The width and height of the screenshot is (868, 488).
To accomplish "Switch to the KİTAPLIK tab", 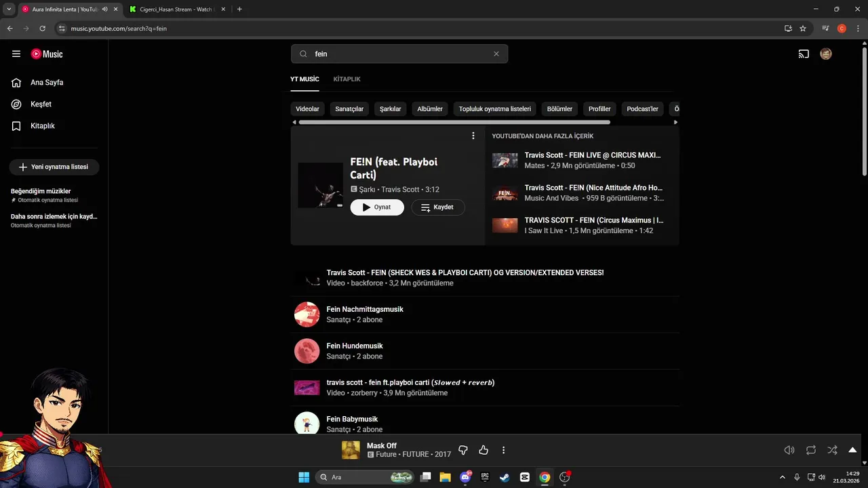I will tap(347, 79).
